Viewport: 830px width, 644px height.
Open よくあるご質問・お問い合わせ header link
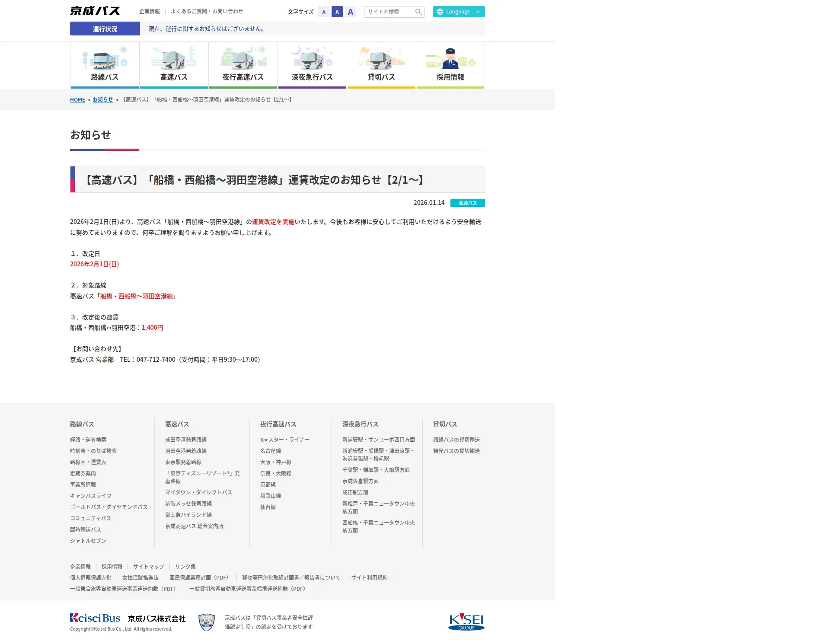[x=207, y=12]
